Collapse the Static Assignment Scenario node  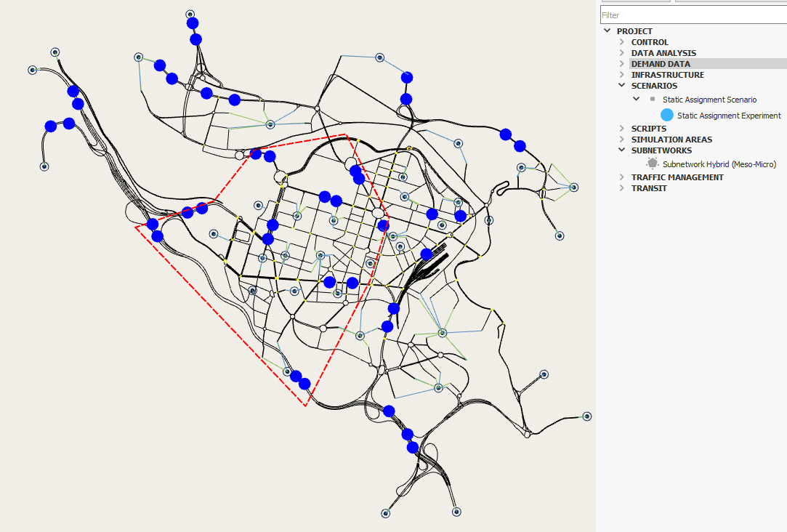tap(636, 99)
